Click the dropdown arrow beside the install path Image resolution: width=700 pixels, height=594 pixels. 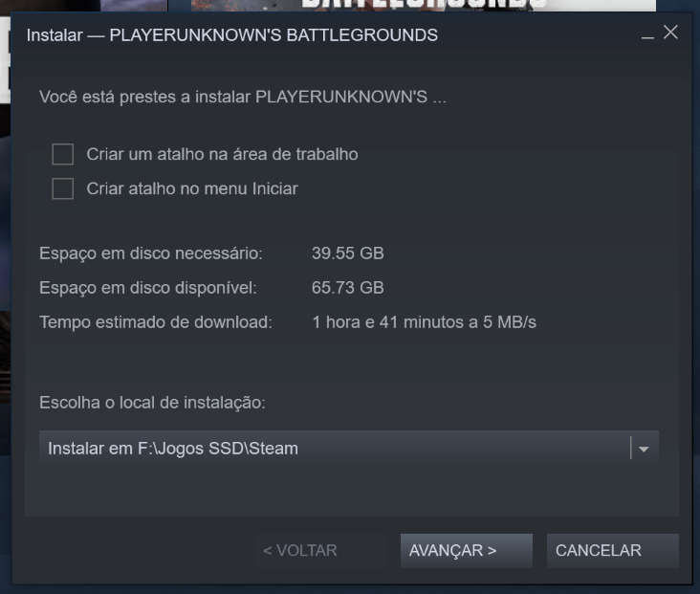(644, 449)
